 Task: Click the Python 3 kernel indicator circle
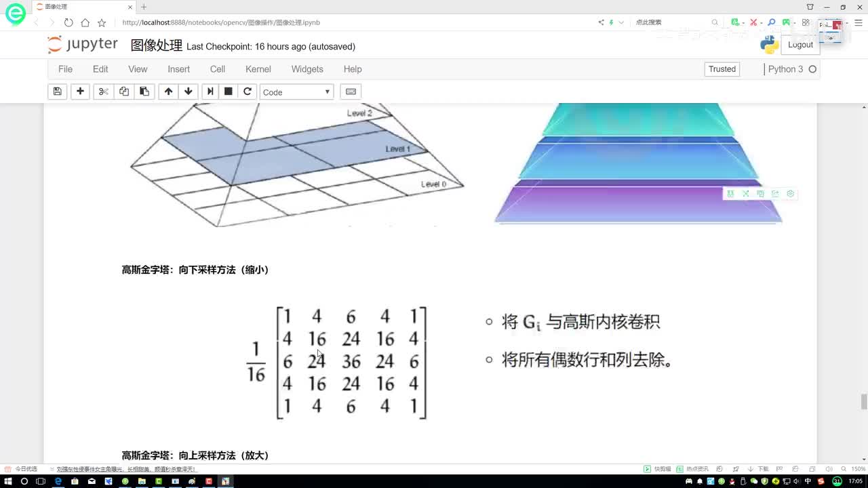pyautogui.click(x=812, y=69)
